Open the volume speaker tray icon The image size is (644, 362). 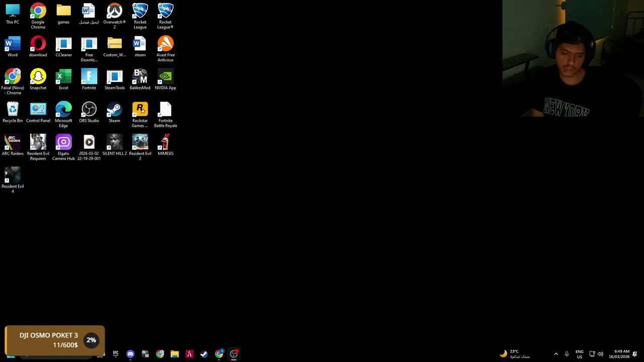(600, 354)
